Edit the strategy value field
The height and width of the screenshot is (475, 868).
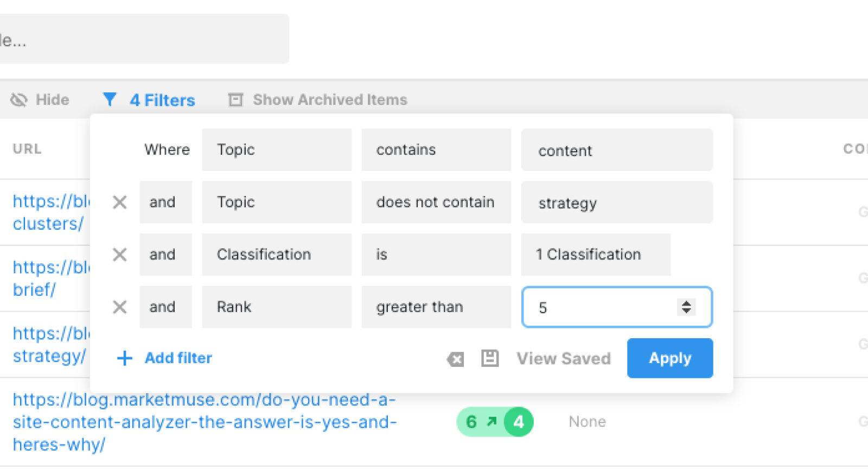tap(617, 202)
